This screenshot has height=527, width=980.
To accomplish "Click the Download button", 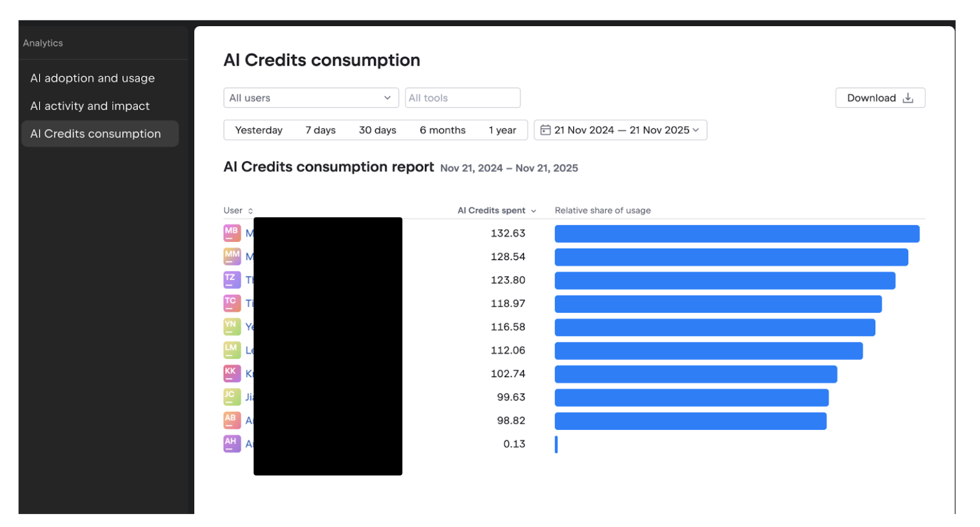I will [x=880, y=98].
